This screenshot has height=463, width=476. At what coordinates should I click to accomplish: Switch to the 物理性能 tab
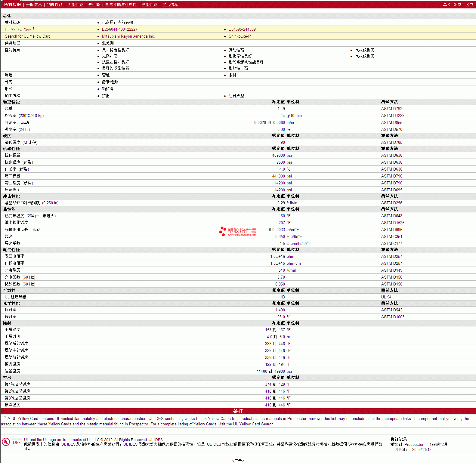click(x=54, y=5)
